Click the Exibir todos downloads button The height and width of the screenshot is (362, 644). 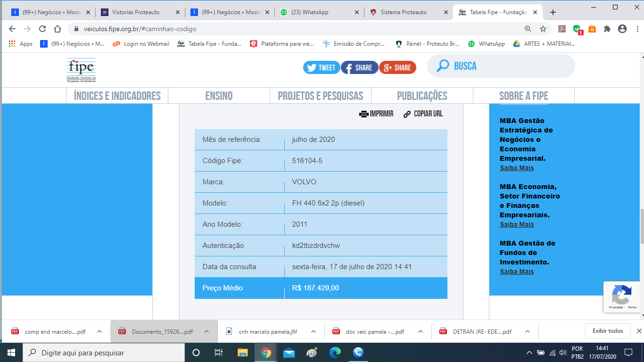(608, 331)
